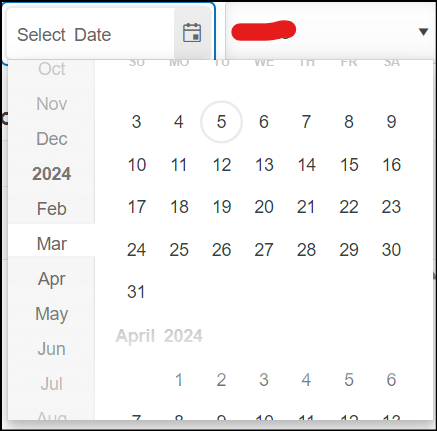Click the April 2024 month heading

click(159, 336)
